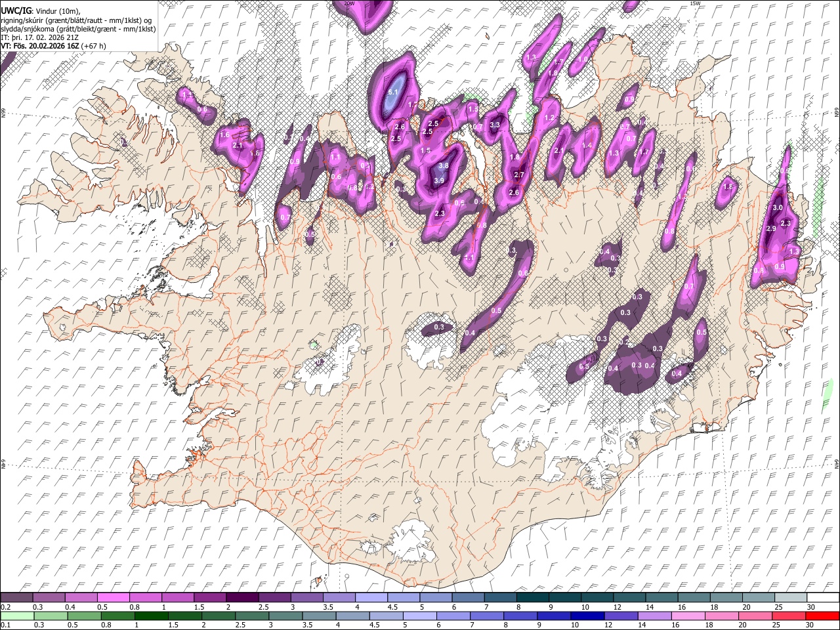Screen dimensions: 840x630
Task: Click the 3.3 precipitation value label
Action: point(495,125)
